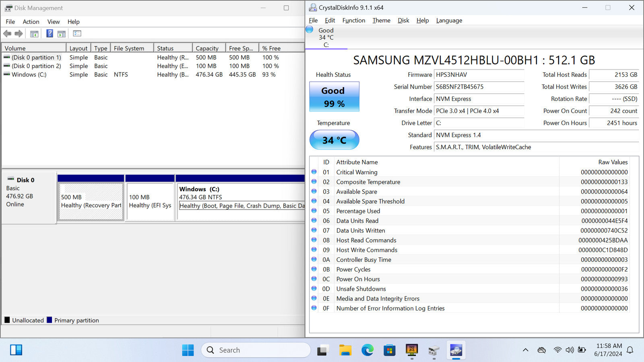Click the Disk 0 Basic Online label panel
Screen dimensions: 644x362
(29, 197)
